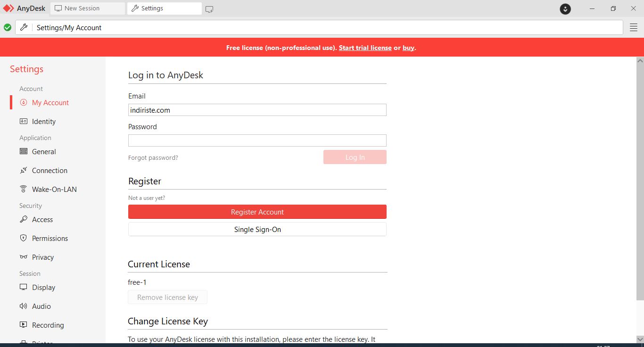Select the Settings tab

coord(164,8)
